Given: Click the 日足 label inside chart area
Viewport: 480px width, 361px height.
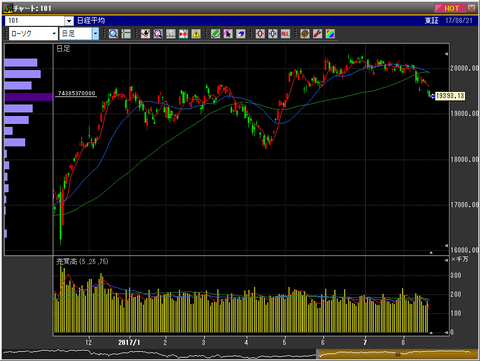Looking at the screenshot, I should pos(63,49).
